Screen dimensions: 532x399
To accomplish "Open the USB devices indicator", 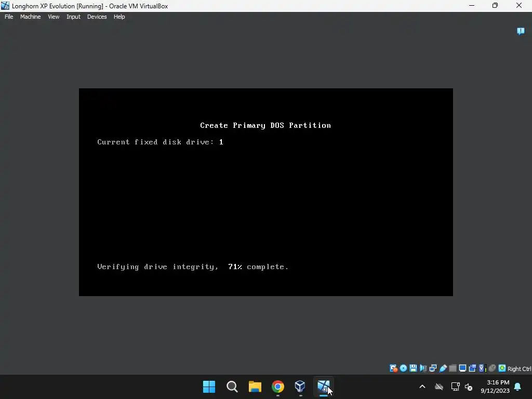I will 443,368.
